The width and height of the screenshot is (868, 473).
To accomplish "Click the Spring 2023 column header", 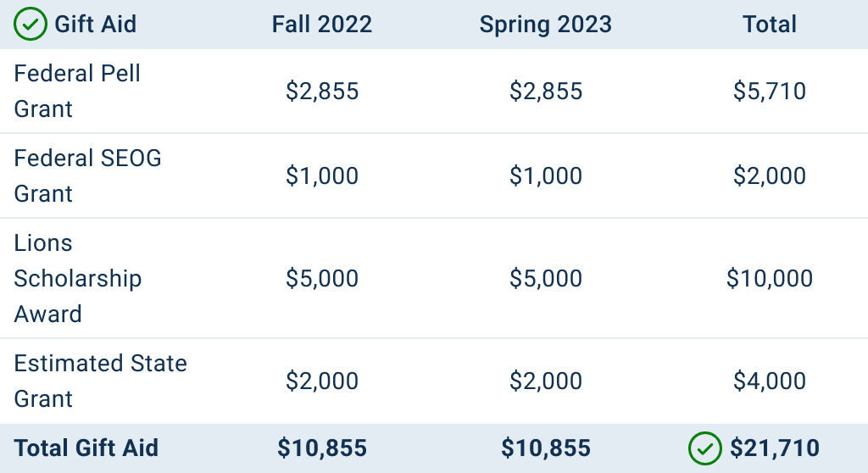I will point(546,25).
